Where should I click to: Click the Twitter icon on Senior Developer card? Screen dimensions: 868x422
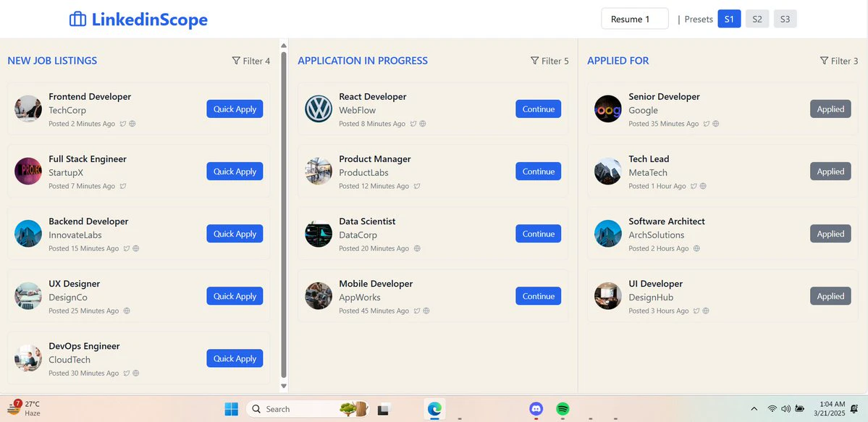(x=707, y=124)
